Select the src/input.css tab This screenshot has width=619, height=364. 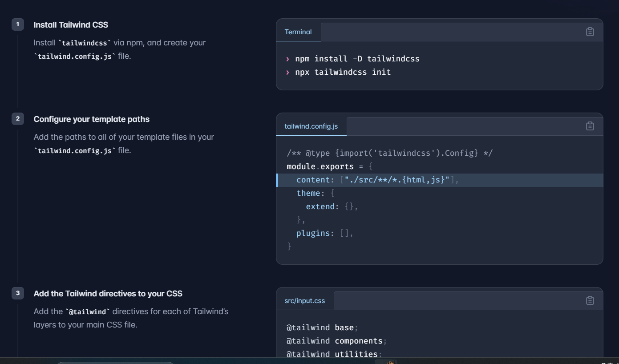[305, 301]
